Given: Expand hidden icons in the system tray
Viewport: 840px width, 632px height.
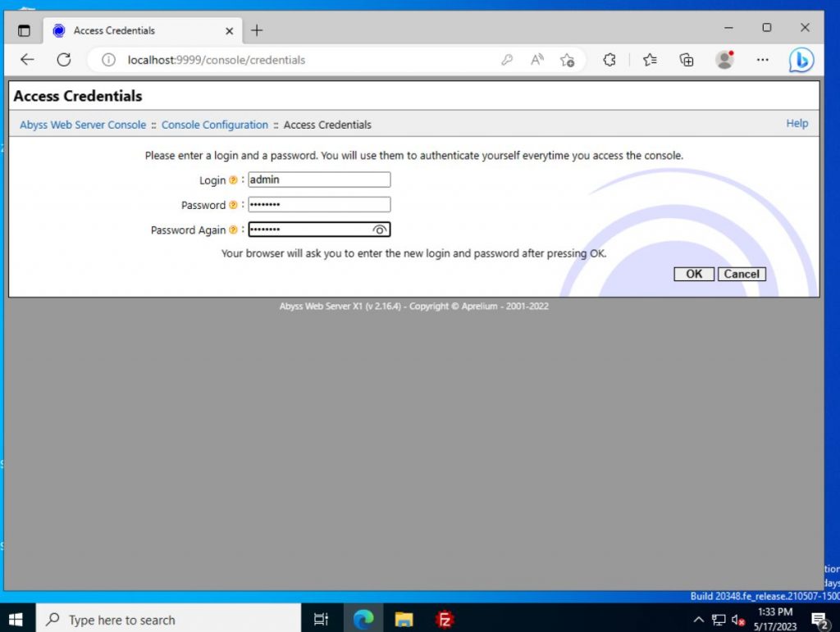Looking at the screenshot, I should point(698,619).
